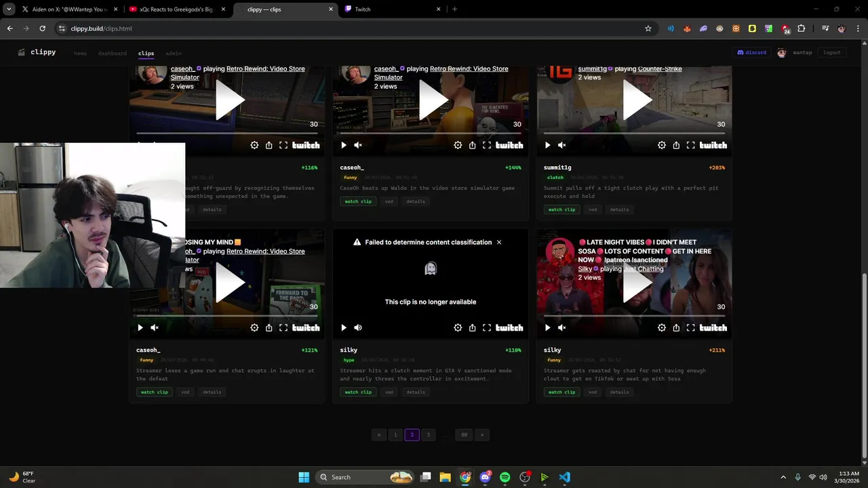Viewport: 868px width, 488px height.
Task: Open the Chrome media control icon
Action: (x=825, y=28)
